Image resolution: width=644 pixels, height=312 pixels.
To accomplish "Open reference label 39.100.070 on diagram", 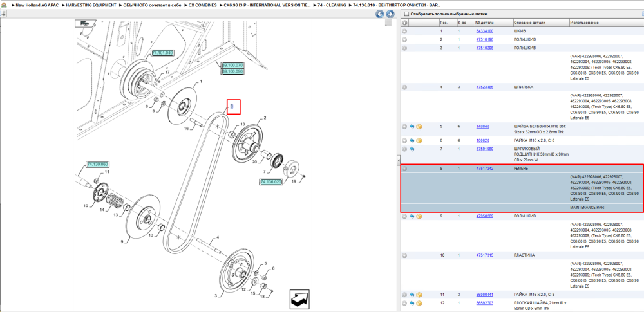I will (233, 65).
